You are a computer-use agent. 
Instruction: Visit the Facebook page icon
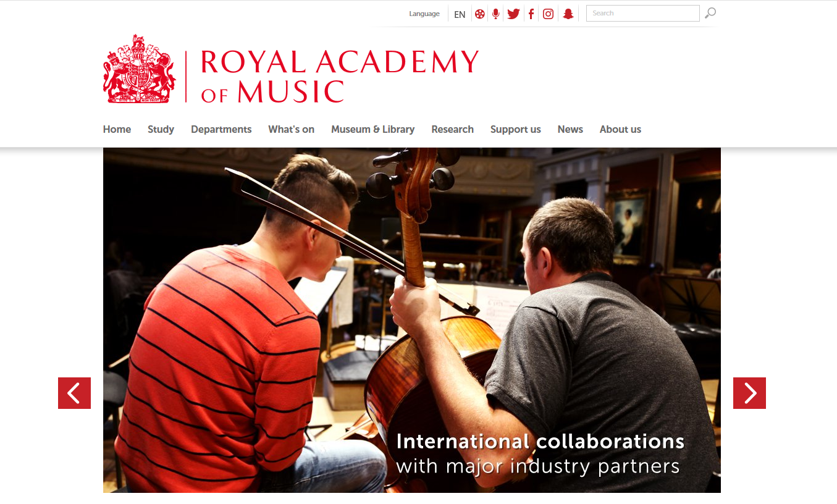coord(531,14)
